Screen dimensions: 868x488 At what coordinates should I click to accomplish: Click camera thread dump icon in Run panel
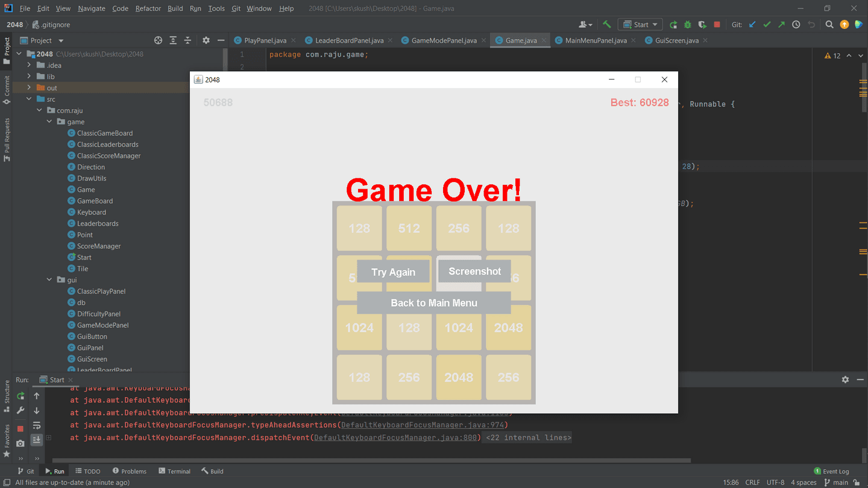[x=20, y=443]
